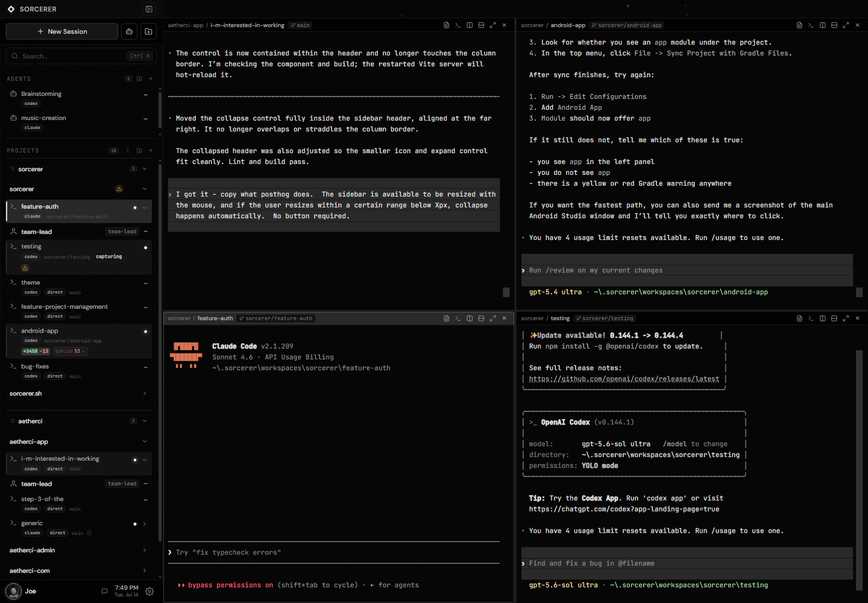This screenshot has height=603, width=868.
Task: Click the warning icon on sorcerer group
Action: [119, 189]
